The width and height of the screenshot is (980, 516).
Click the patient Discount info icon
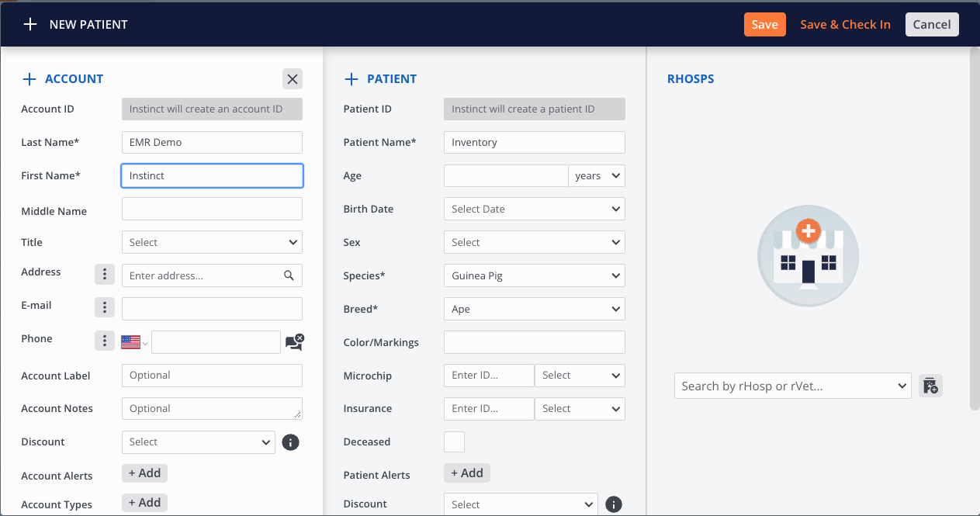[x=613, y=504]
